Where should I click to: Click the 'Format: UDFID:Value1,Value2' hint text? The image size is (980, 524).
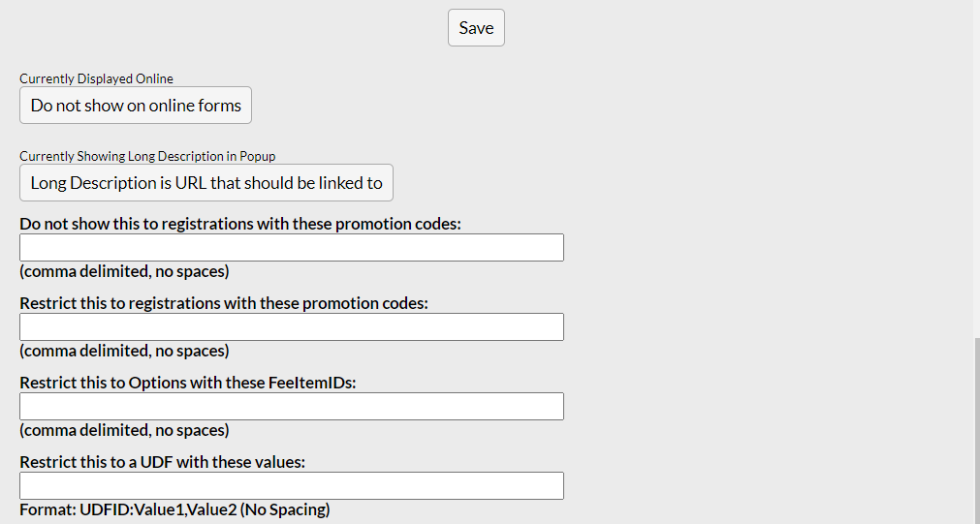174,509
